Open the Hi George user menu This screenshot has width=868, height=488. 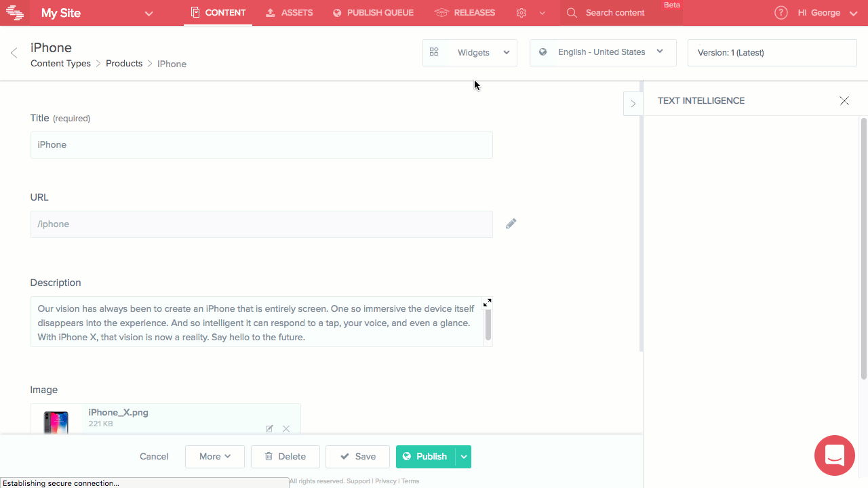827,13
